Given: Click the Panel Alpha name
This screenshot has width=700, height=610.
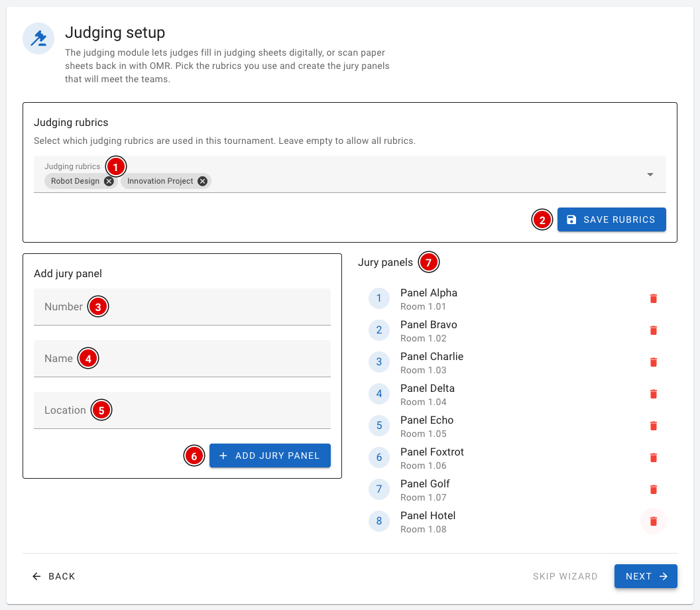Looking at the screenshot, I should pyautogui.click(x=429, y=293).
